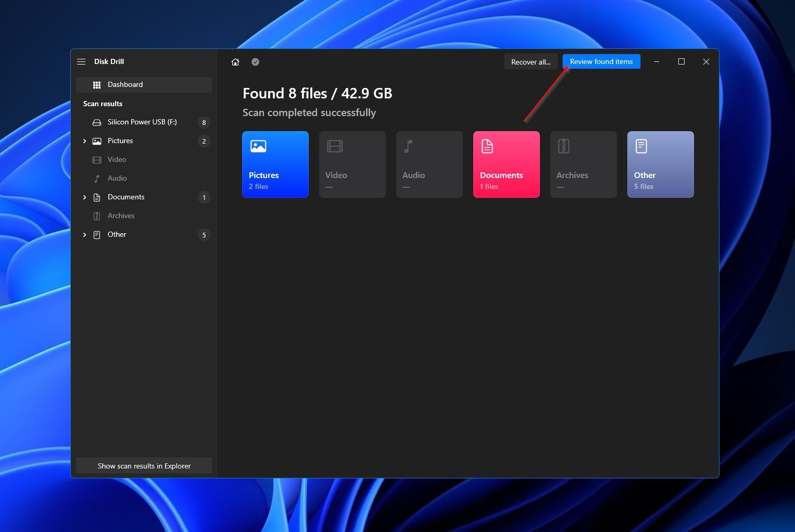Open the Documents 1 files card
Screen dimensions: 795x532
click(x=507, y=164)
